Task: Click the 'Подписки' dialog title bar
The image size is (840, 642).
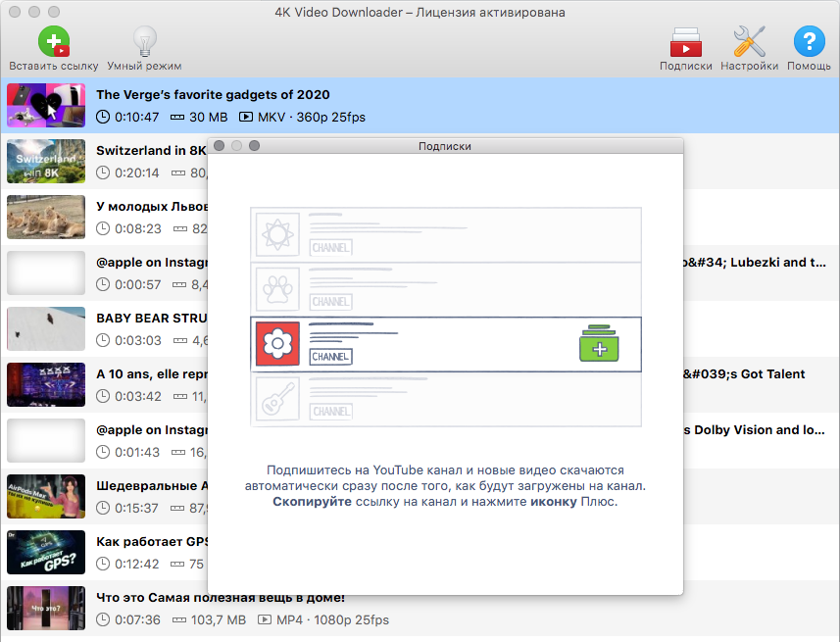Action: point(445,146)
